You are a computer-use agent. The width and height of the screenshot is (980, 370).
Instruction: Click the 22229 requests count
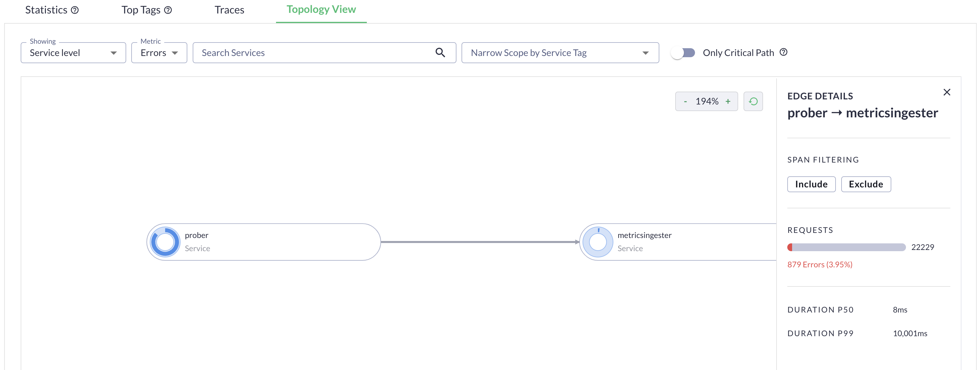click(922, 247)
